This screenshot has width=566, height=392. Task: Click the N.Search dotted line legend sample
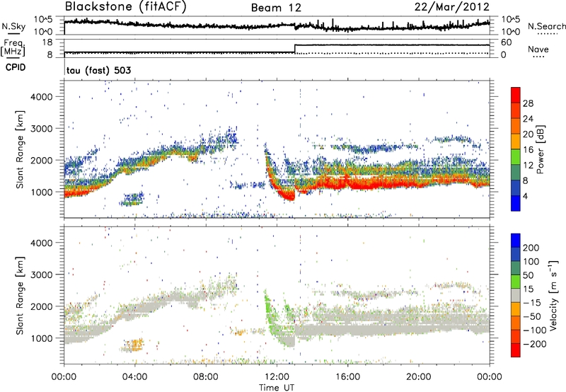click(547, 33)
